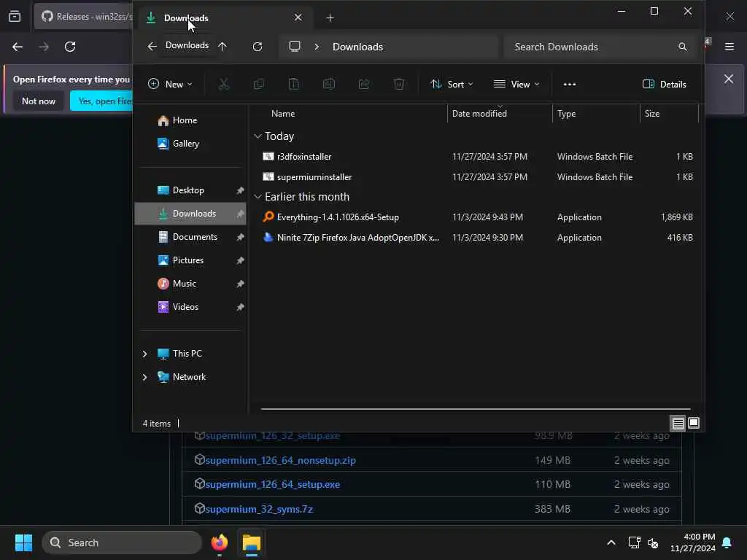Click the supermium_126_64_setup.exe link

click(x=273, y=484)
